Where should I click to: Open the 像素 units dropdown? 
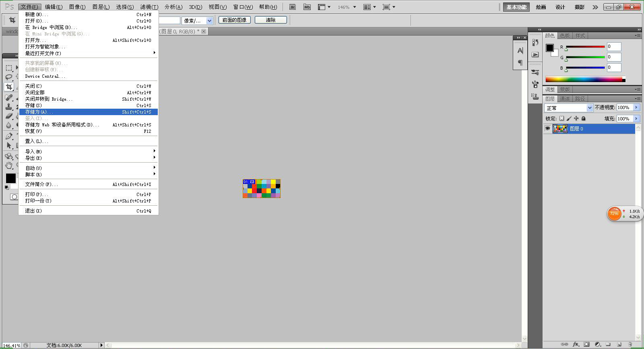coord(198,21)
